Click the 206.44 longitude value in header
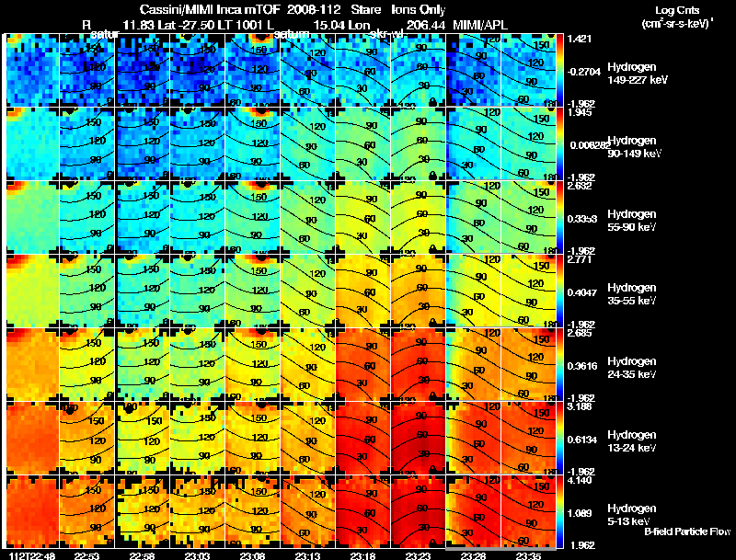Screen dimensions: 736x560 coord(425,26)
